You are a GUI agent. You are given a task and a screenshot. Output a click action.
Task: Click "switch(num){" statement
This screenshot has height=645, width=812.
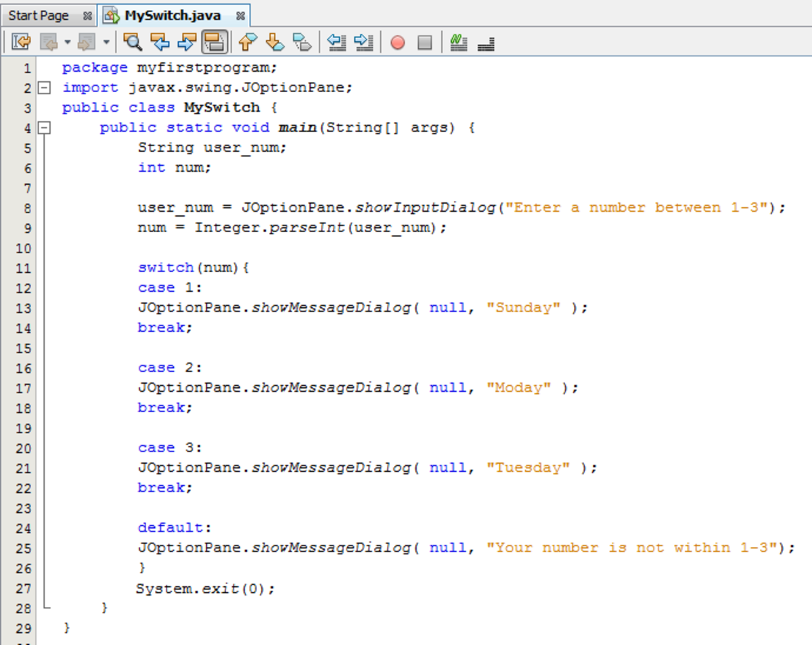coord(194,267)
